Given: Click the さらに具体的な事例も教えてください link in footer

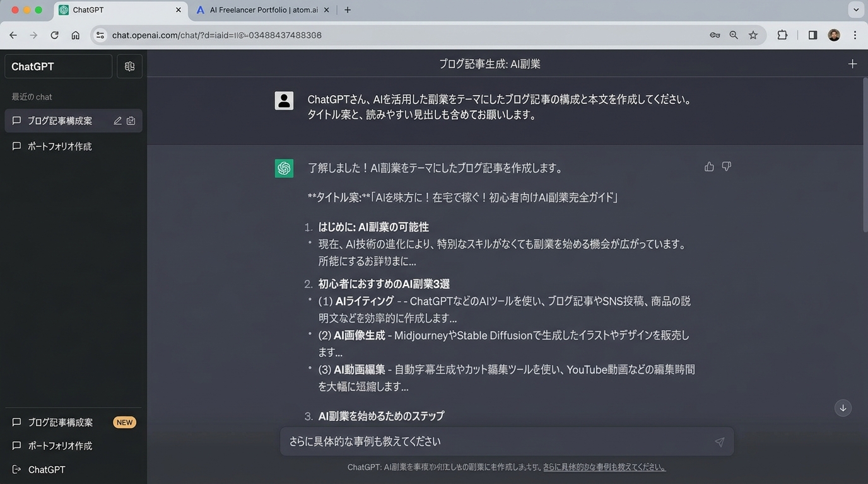Looking at the screenshot, I should coord(604,468).
